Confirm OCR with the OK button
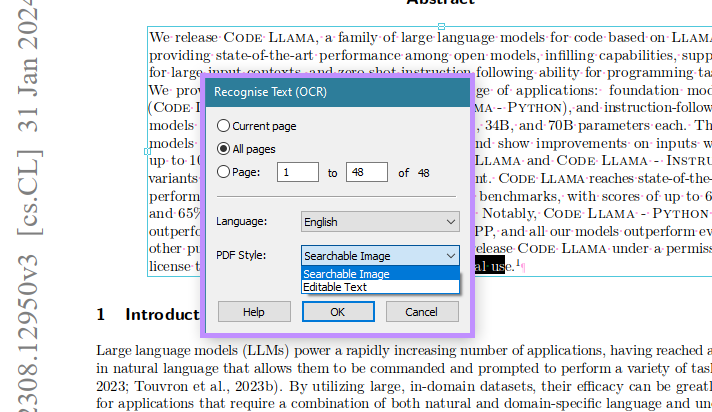Image resolution: width=712 pixels, height=412 pixels. [x=338, y=312]
